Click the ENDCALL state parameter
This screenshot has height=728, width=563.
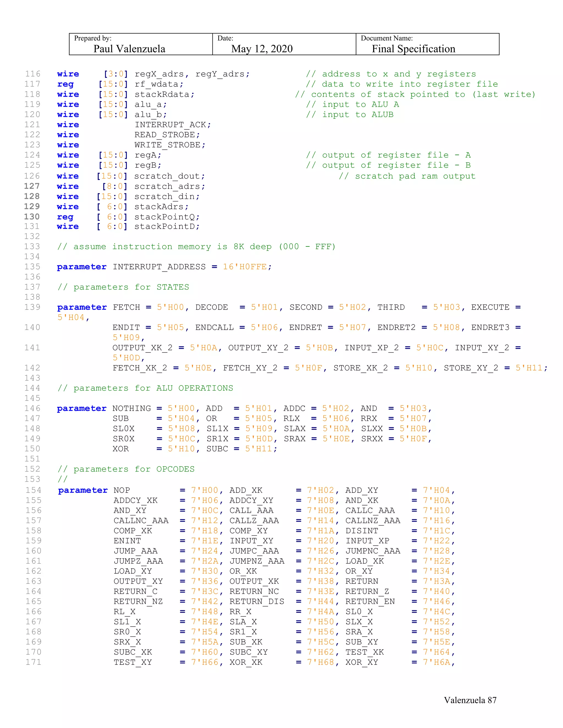click(x=214, y=327)
